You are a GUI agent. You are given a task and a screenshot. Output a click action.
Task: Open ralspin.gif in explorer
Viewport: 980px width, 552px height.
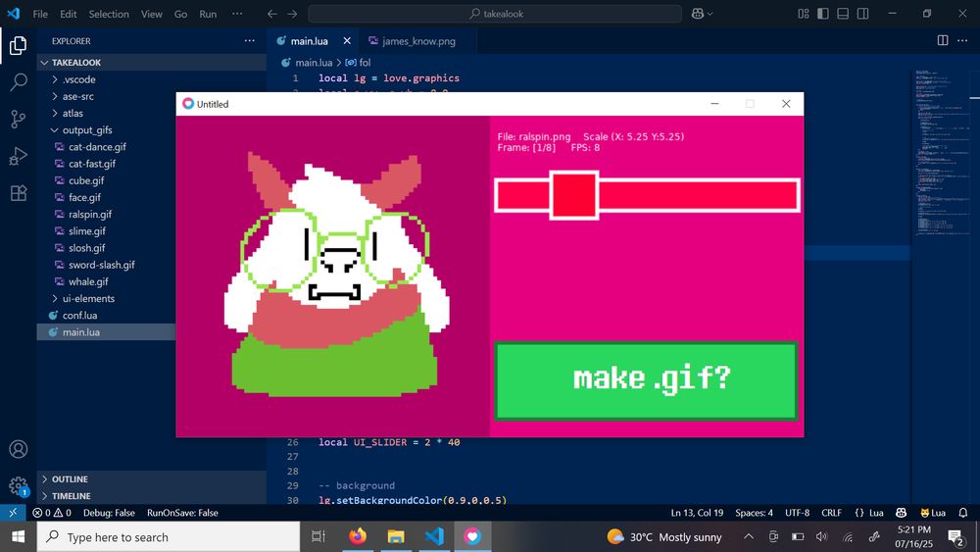point(90,215)
